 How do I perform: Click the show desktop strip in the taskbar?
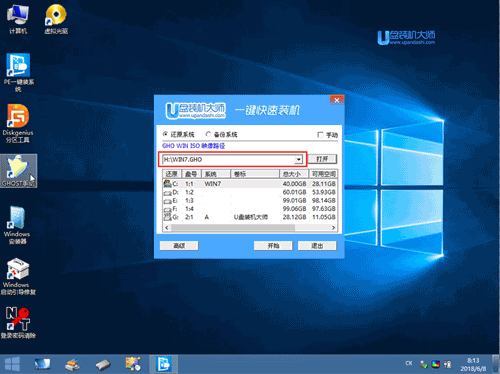click(495, 364)
